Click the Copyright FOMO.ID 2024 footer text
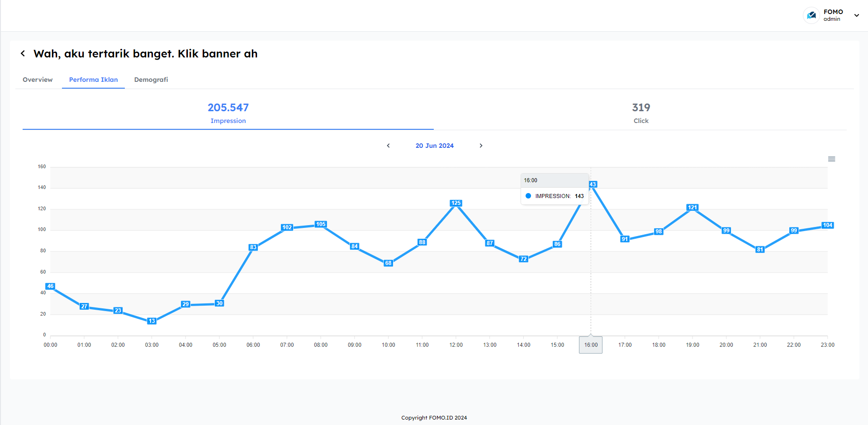The width and height of the screenshot is (868, 425). tap(434, 418)
